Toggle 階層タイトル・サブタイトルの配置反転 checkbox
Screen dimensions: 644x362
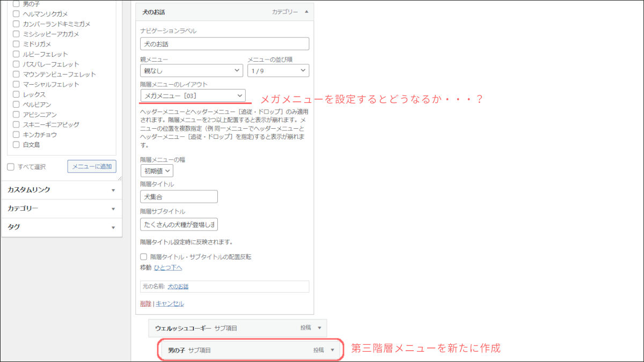click(144, 257)
